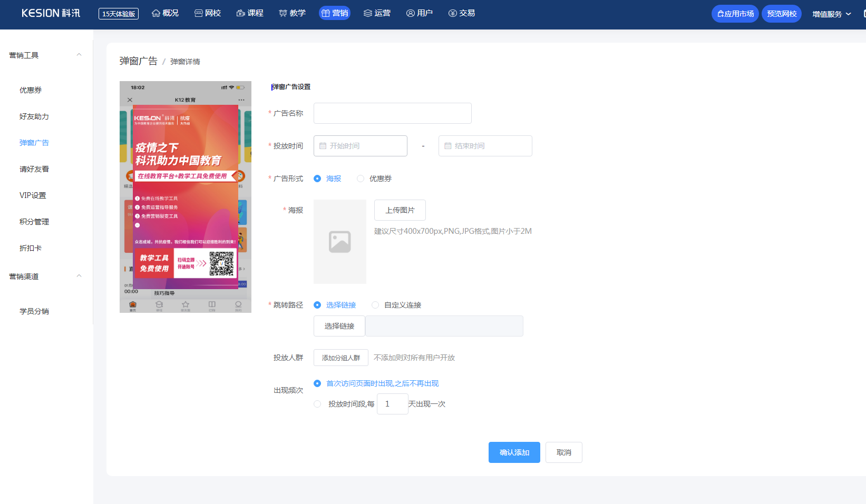Close the popup in phone preview

[x=130, y=100]
